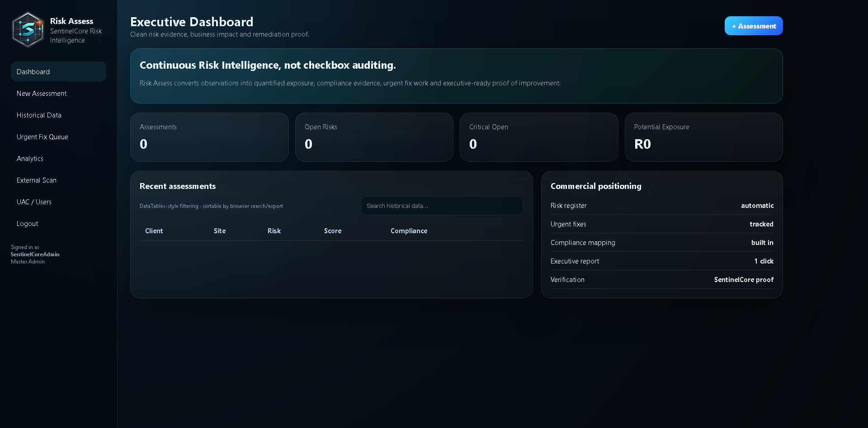Click the Commercial positioning heading
The width and height of the screenshot is (868, 428).
[596, 186]
